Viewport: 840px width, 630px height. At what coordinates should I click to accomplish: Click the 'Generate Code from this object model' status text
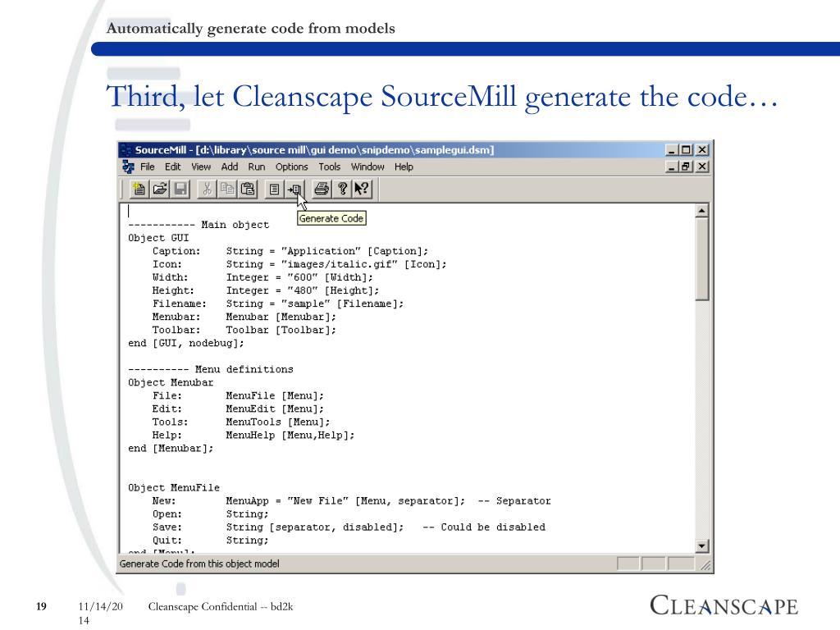point(199,564)
